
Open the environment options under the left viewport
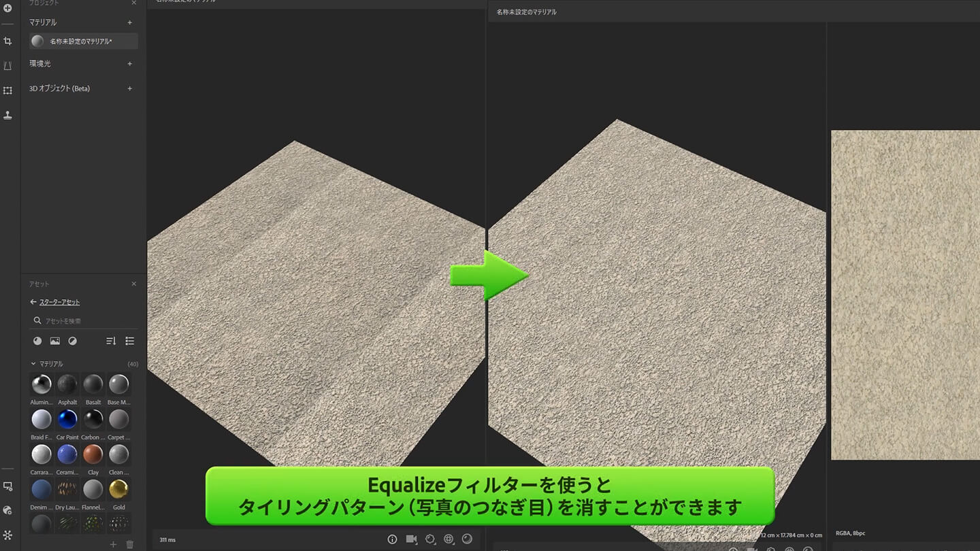click(430, 539)
